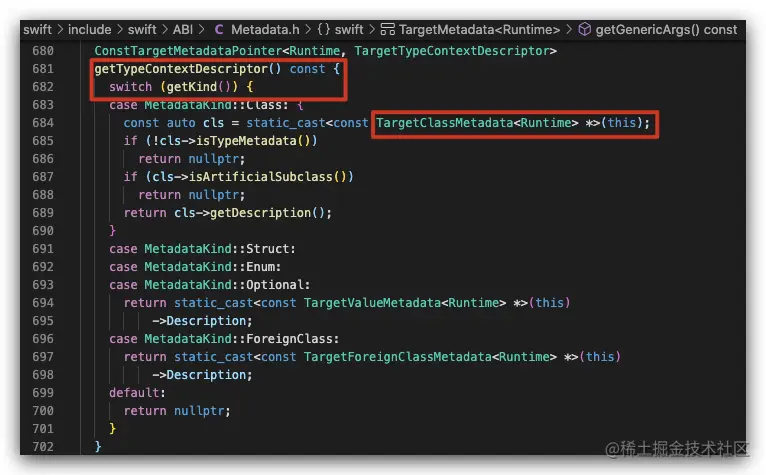This screenshot has width=766, height=475.
Task: Expand the chevron after Metadata.h breadcrumb
Action: coord(308,30)
